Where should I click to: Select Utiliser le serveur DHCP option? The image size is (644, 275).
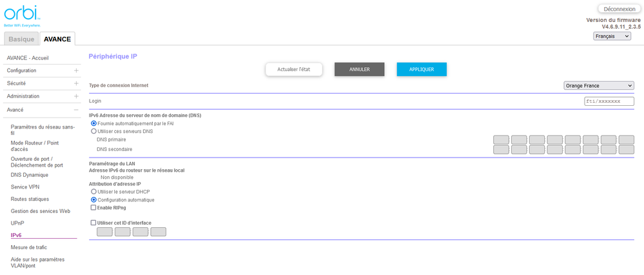tap(93, 192)
